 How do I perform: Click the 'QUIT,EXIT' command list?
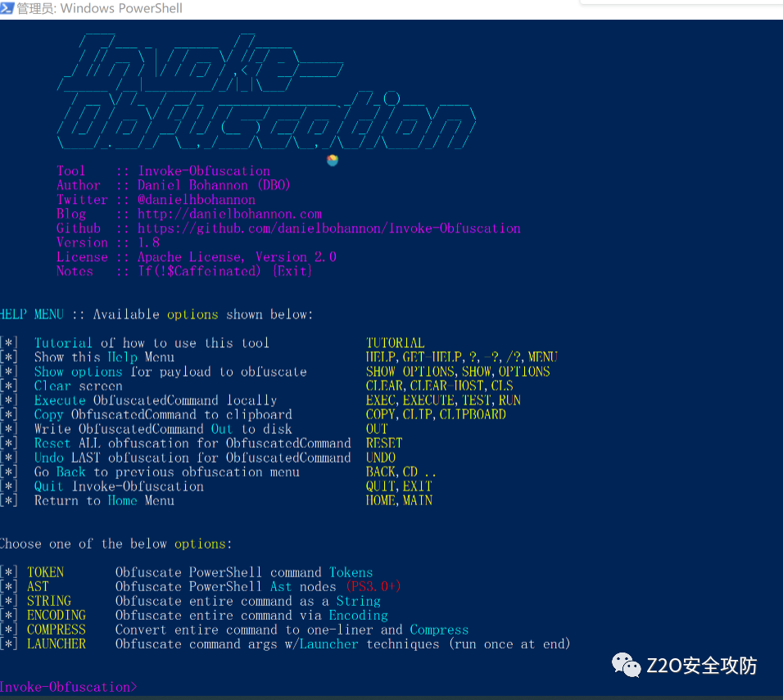coord(399,486)
